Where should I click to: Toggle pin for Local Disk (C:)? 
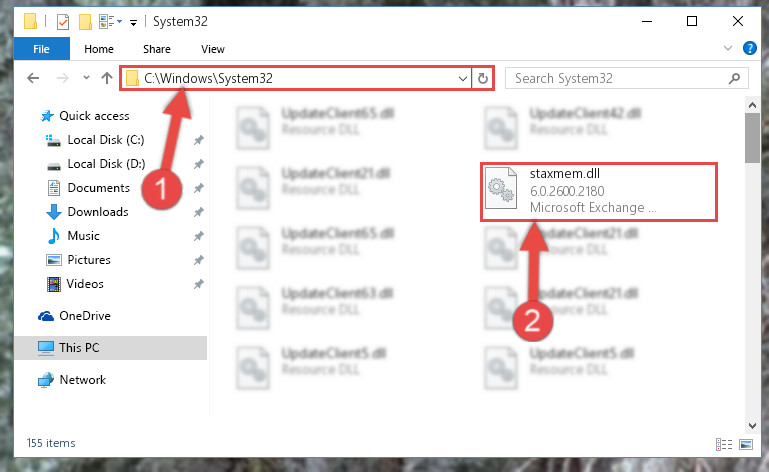click(198, 140)
